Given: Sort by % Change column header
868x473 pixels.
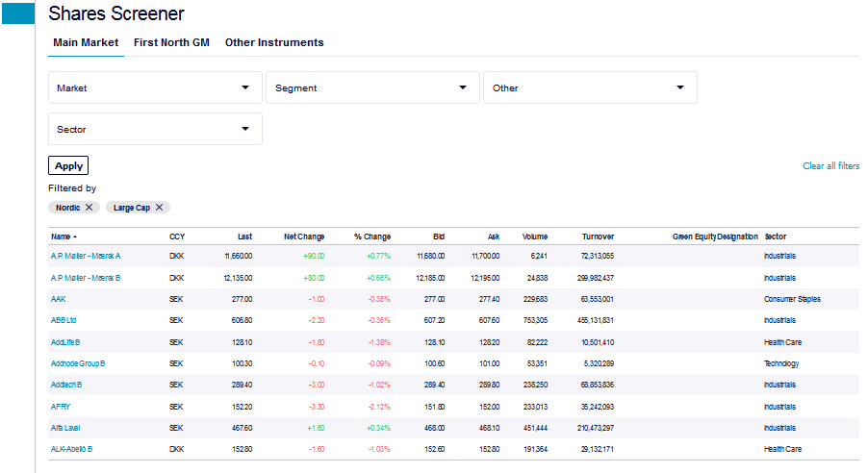Looking at the screenshot, I should click(x=371, y=236).
